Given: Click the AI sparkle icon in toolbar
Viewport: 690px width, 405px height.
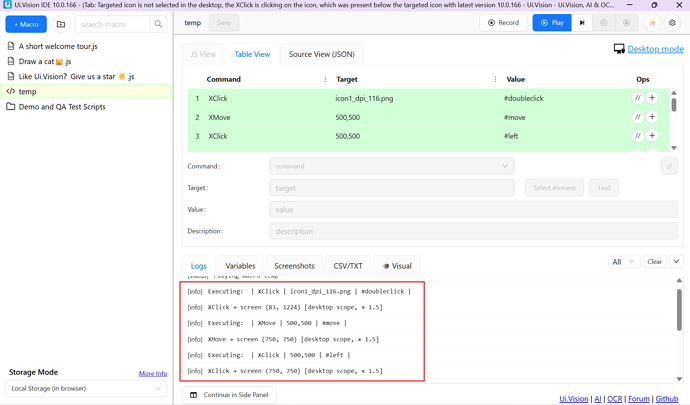Looking at the screenshot, I should [x=652, y=23].
